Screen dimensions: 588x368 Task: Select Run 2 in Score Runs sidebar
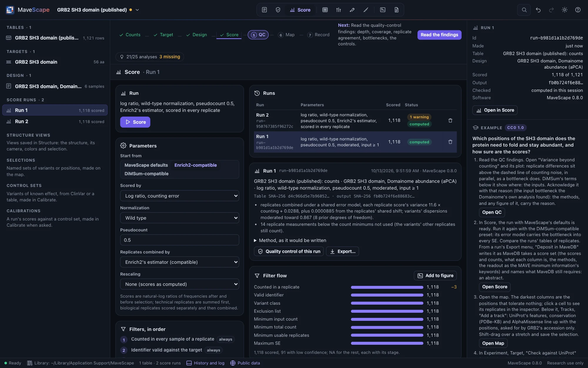55,121
